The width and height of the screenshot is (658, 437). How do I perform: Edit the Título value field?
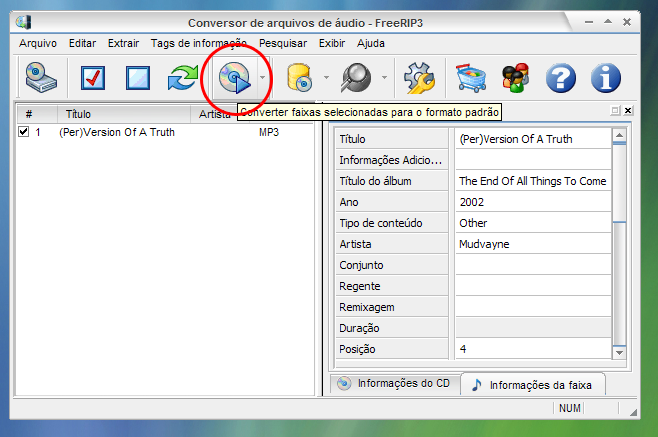click(x=533, y=139)
